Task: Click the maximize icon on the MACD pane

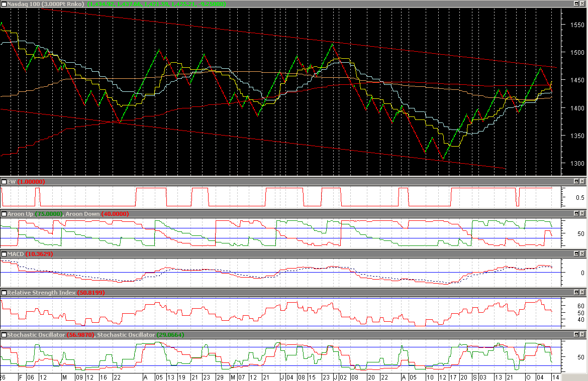Action: (x=576, y=254)
